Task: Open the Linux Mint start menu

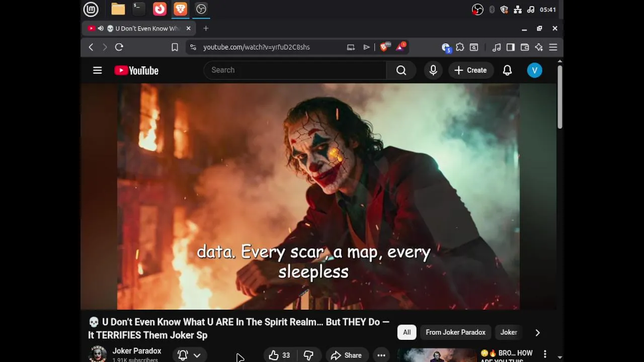Action: pos(91,9)
